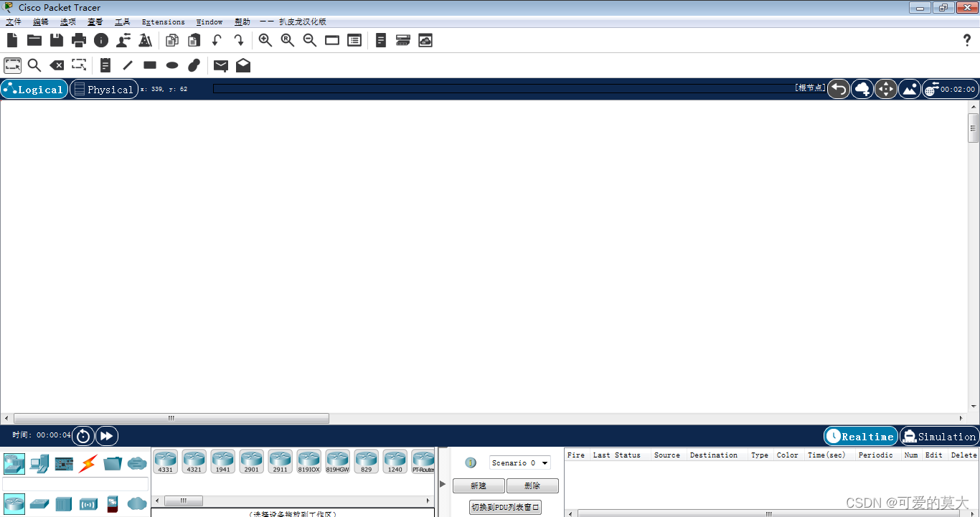Image resolution: width=980 pixels, height=517 pixels.
Task: Expand the PDU panel arrow
Action: point(443,484)
